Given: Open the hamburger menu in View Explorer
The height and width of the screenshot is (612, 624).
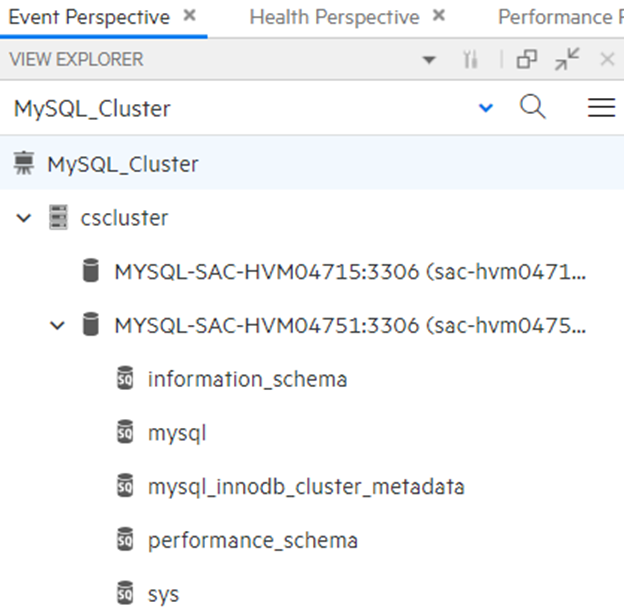Looking at the screenshot, I should click(x=601, y=107).
